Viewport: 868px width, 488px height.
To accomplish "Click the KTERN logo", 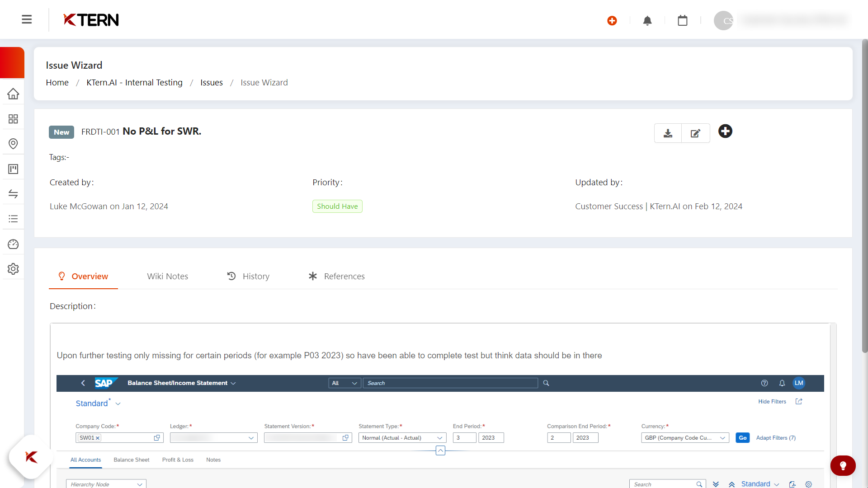I will (x=91, y=20).
